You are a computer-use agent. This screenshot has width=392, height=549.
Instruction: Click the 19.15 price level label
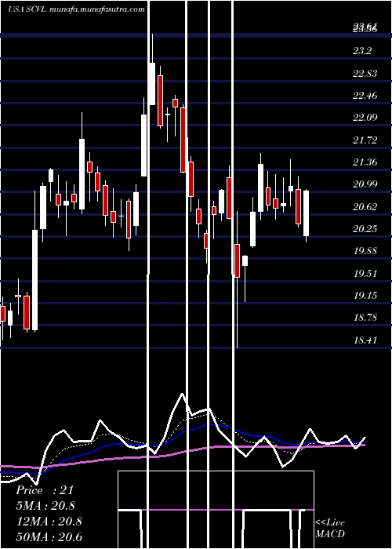point(365,296)
